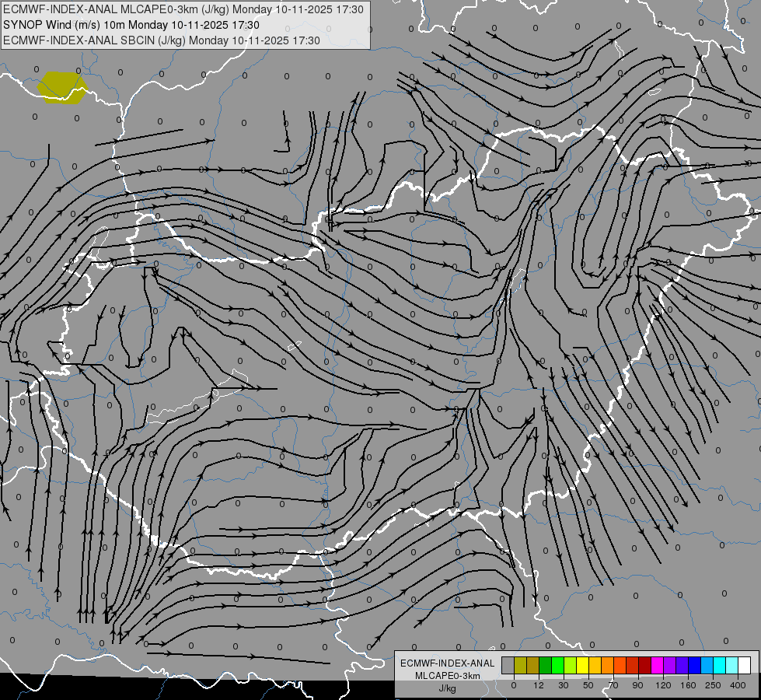This screenshot has width=761, height=700.
Task: Click the legend value 400
Action: tap(738, 685)
